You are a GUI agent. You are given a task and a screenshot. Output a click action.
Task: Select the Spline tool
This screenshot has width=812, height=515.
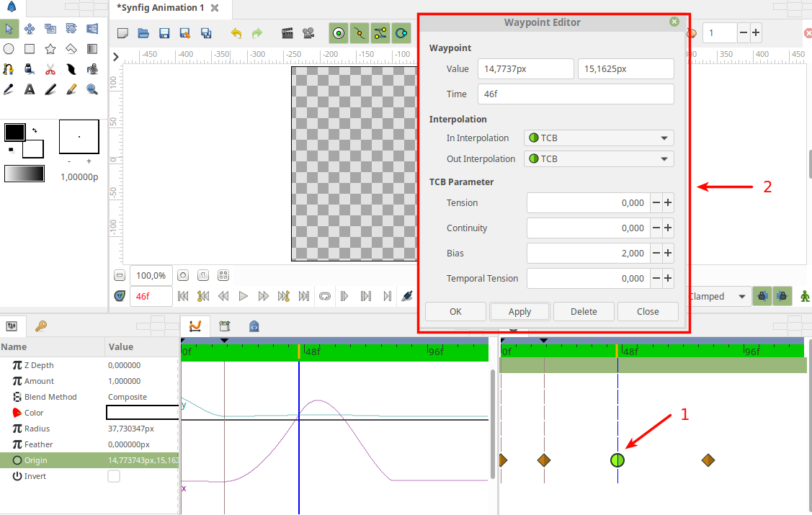coord(9,69)
